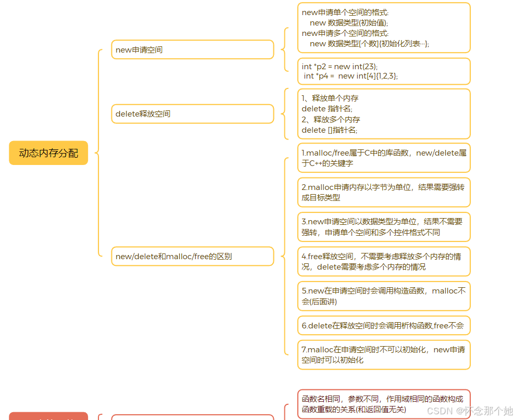Screen dimensions: 515x420
Task: Click the partially visible red root node below
Action: (x=48, y=418)
